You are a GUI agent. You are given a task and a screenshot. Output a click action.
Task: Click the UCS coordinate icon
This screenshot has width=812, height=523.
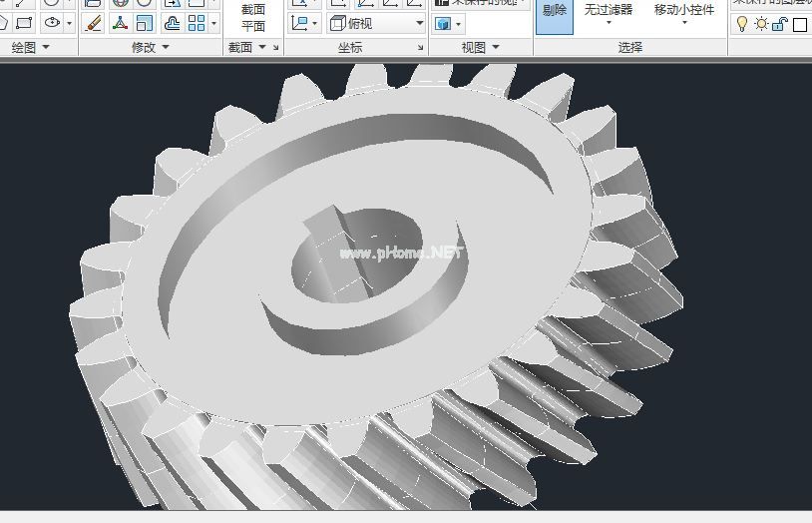click(x=300, y=22)
